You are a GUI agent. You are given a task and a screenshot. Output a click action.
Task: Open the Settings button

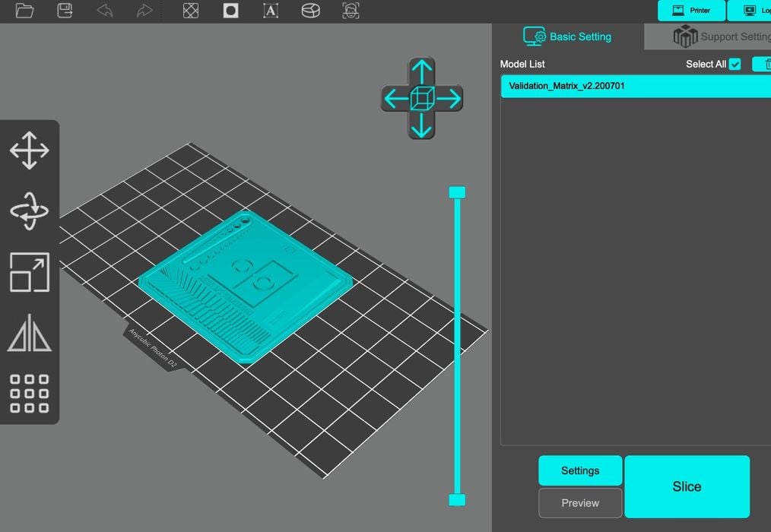click(580, 470)
